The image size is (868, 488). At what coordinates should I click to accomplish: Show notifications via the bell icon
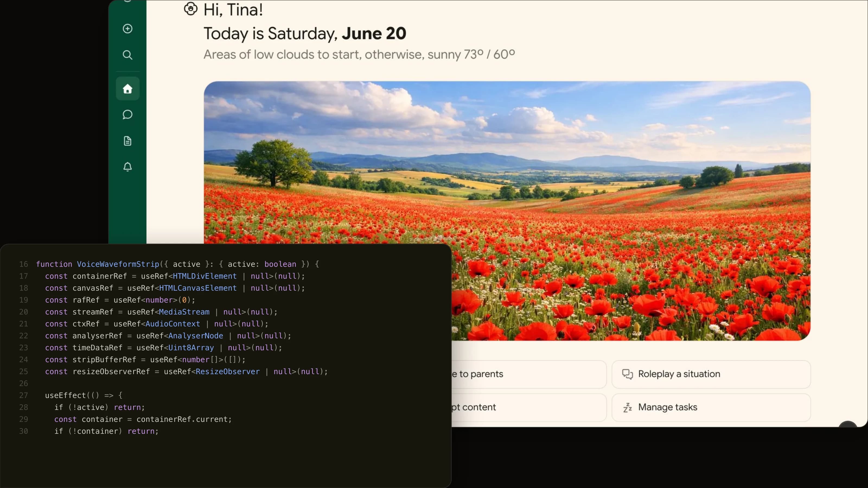tap(127, 167)
